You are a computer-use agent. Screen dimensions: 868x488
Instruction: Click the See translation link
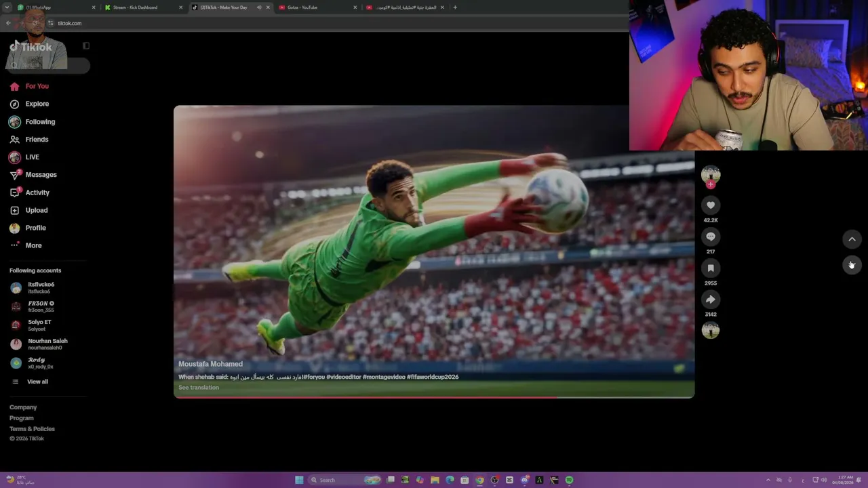click(199, 388)
